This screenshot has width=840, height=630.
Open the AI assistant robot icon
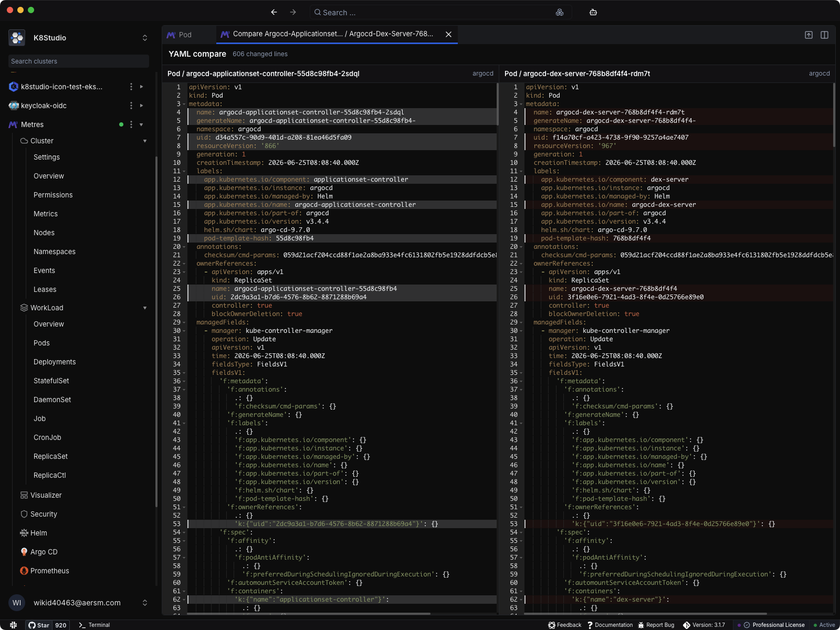593,12
